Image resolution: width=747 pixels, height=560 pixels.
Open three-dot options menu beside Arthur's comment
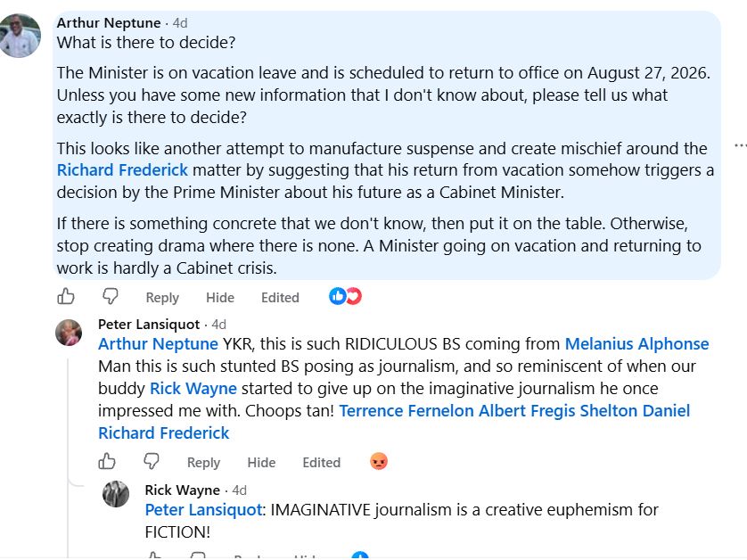pyautogui.click(x=740, y=144)
